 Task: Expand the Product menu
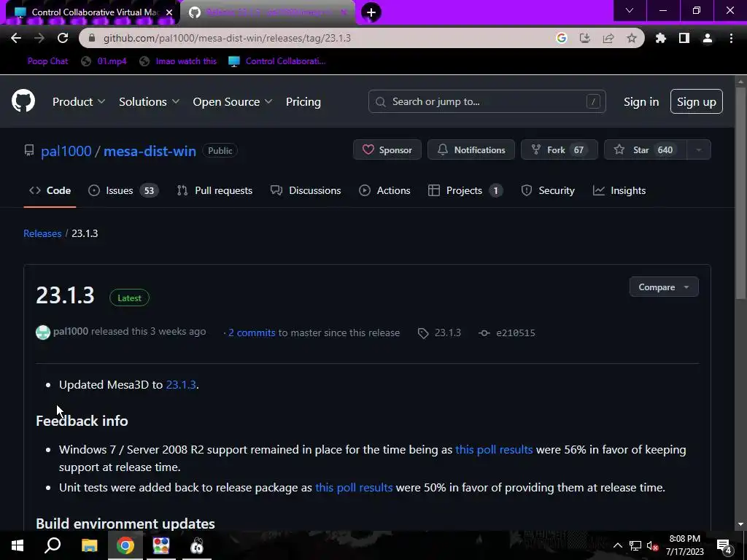79,102
